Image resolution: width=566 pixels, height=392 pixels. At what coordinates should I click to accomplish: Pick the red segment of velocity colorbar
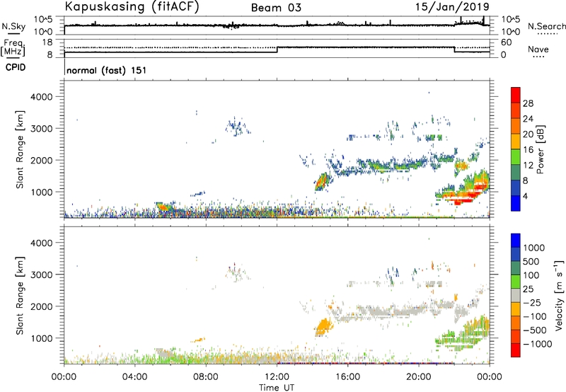[516, 350]
